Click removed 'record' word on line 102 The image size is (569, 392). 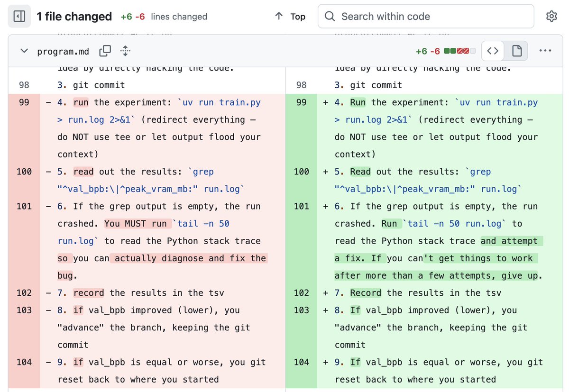(89, 293)
